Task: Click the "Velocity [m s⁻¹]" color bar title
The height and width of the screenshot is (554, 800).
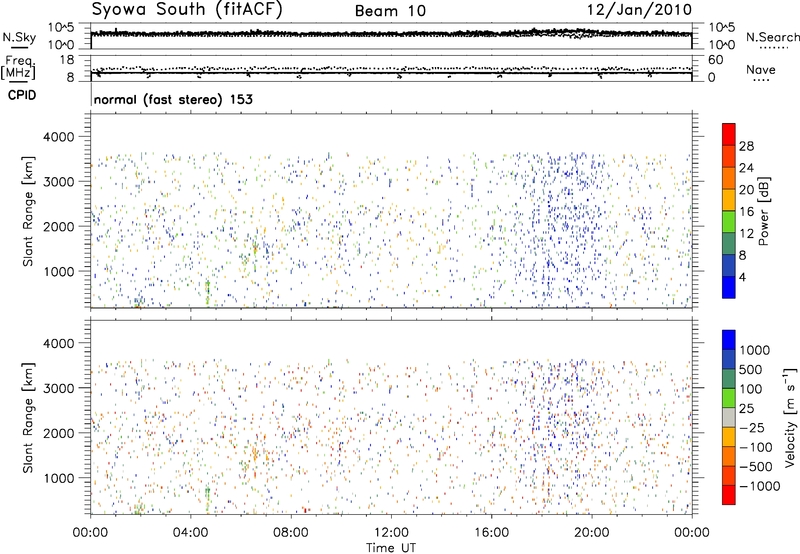Action: (x=790, y=417)
